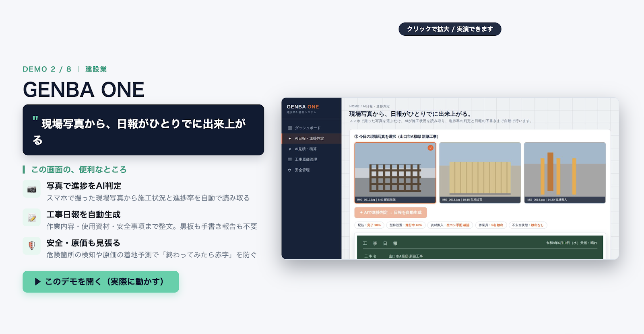Click the yen icon next to AI見積・積算
644x334 pixels.
pos(290,149)
